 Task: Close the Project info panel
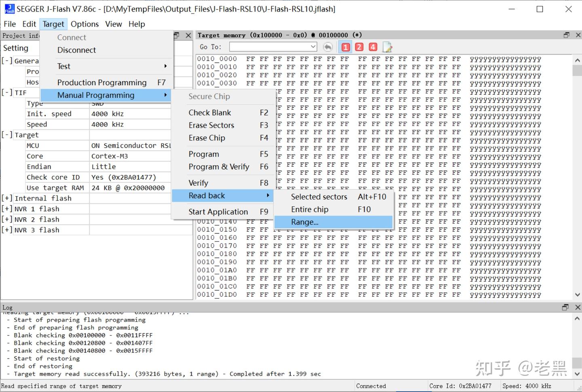188,36
